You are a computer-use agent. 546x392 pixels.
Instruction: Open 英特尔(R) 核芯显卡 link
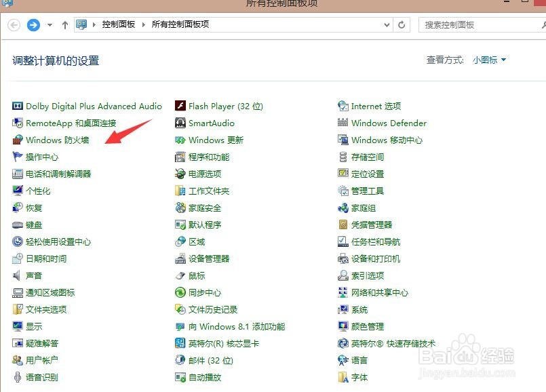[224, 344]
